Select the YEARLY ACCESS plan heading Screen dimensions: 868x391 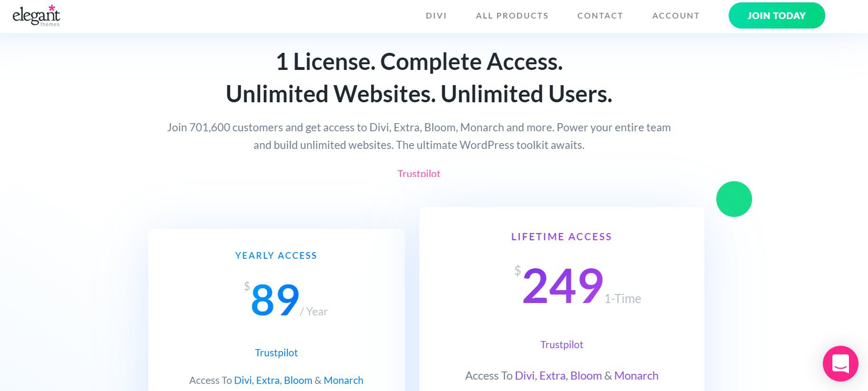(x=276, y=255)
